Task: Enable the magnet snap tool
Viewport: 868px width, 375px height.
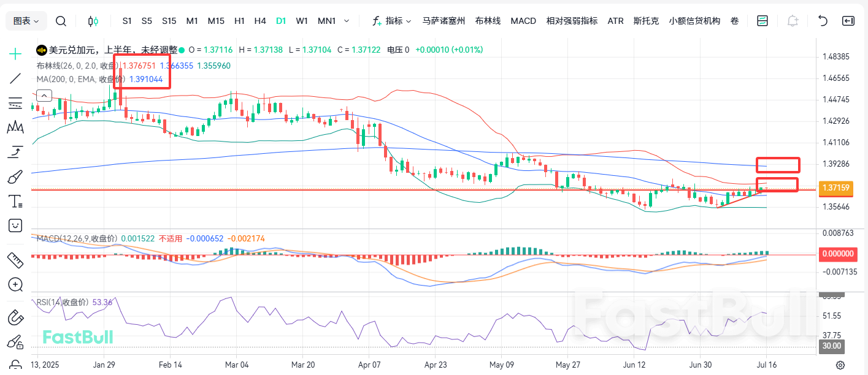Action: coord(15,317)
